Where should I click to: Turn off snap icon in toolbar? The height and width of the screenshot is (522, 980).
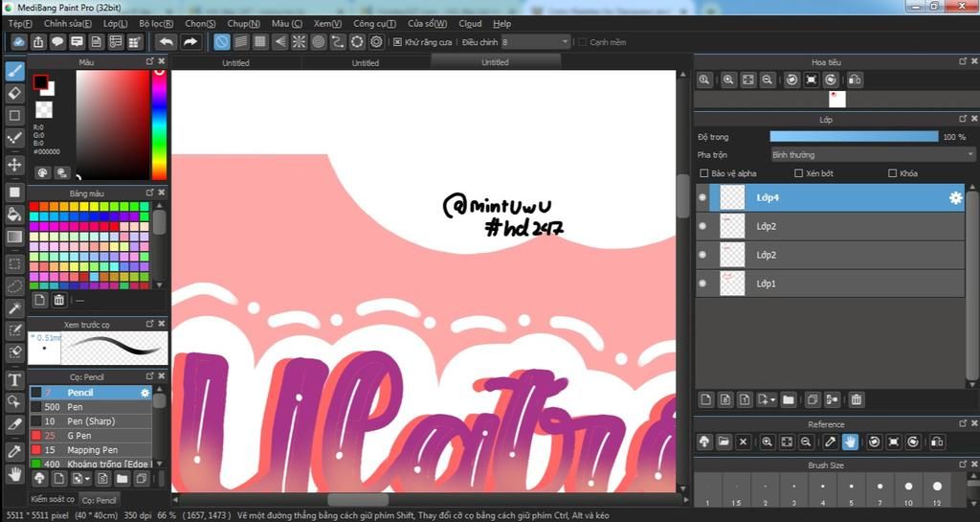point(222,42)
